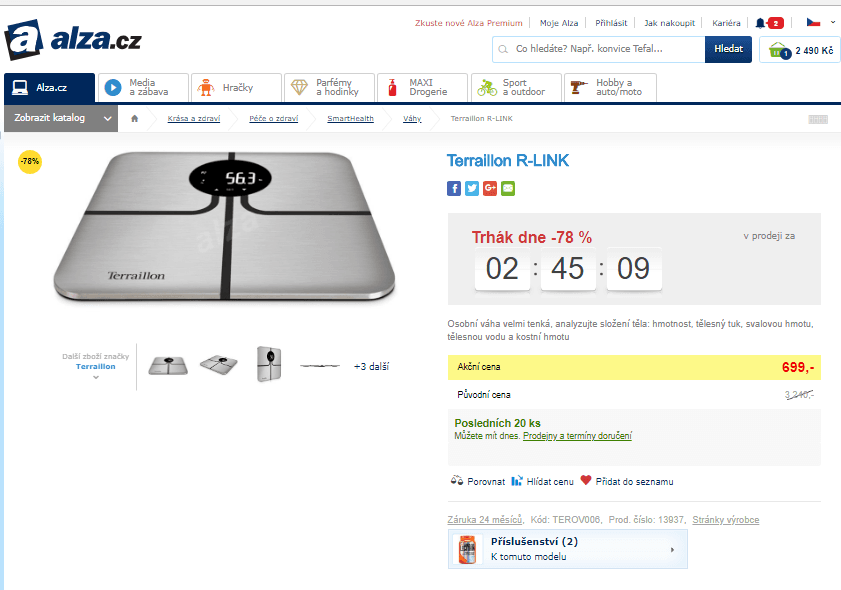Select first front-view scale thumbnail
The image size is (841, 590).
pos(168,366)
